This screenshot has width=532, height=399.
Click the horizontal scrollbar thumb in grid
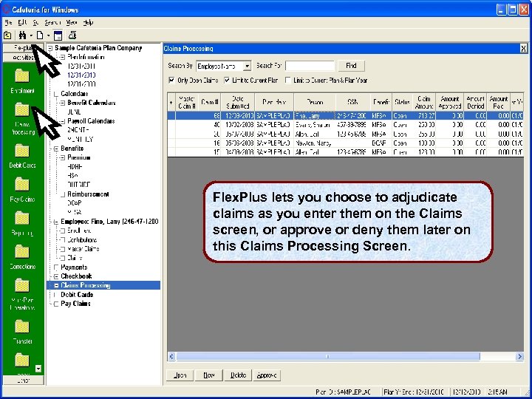[x=328, y=356]
